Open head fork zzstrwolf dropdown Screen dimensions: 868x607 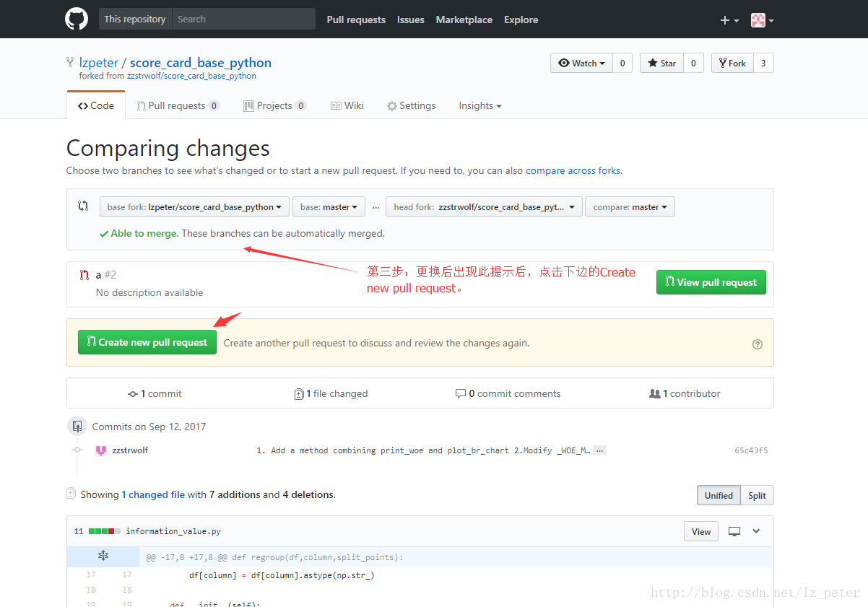[484, 207]
